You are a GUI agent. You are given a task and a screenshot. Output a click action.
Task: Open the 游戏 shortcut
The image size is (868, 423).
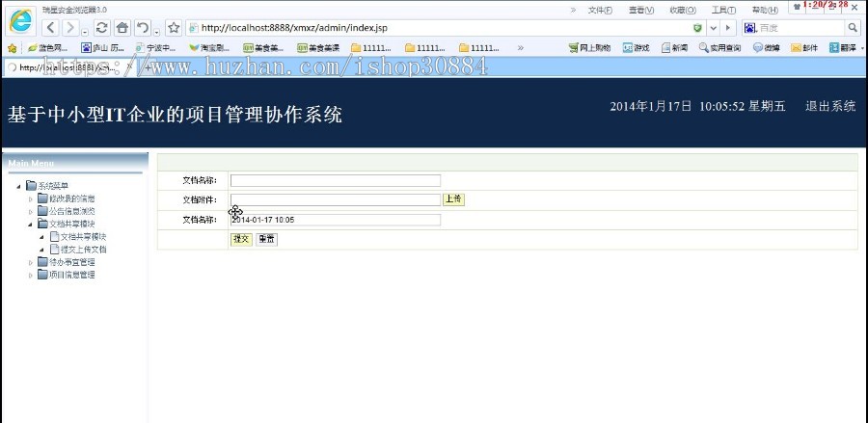[637, 48]
